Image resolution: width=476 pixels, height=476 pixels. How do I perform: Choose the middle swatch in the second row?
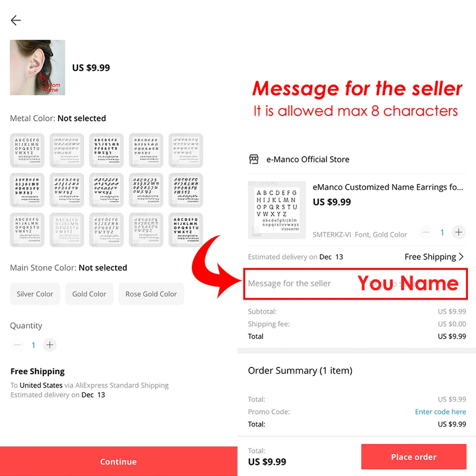pos(106,190)
